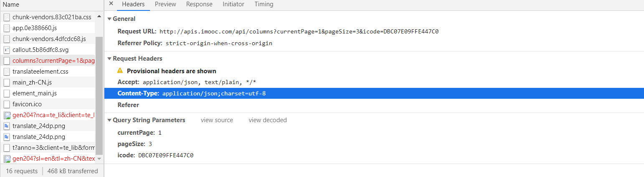Viewport: 644px width, 177px height.
Task: Click the chunk-vendors.83c021ba.css file icon
Action: pos(7,17)
